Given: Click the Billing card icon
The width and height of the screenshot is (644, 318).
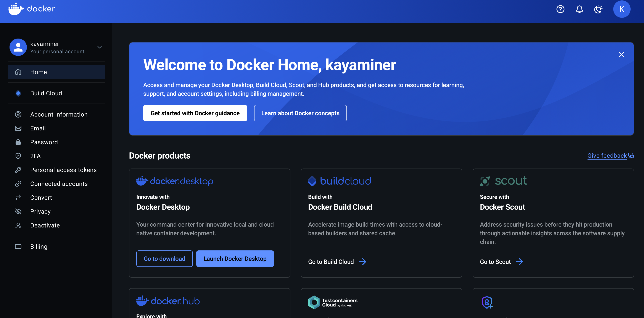Looking at the screenshot, I should (x=18, y=247).
